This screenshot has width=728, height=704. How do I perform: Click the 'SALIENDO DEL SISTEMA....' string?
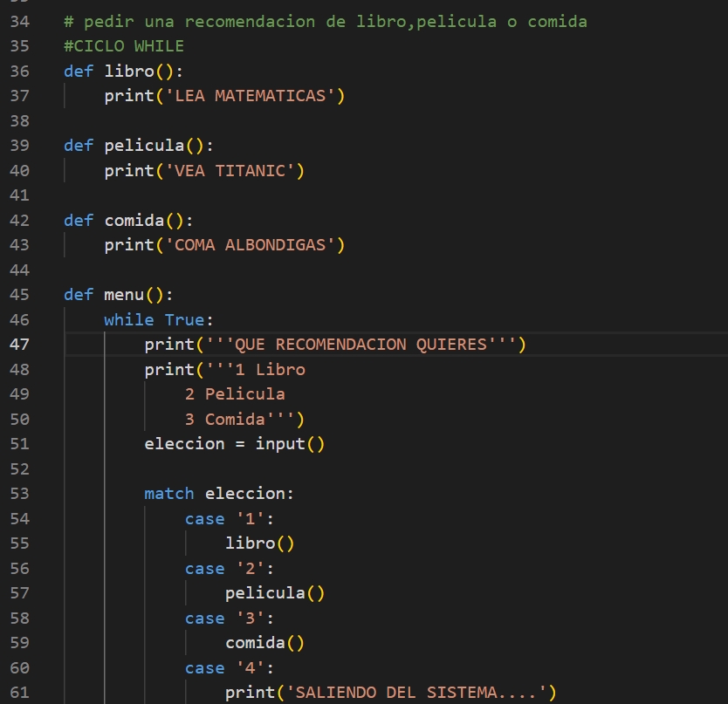pyautogui.click(x=416, y=693)
